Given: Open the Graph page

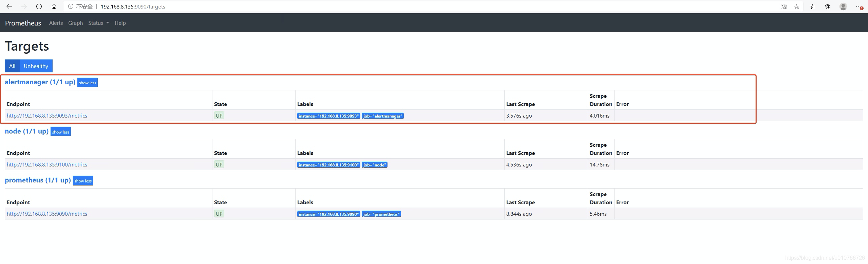Looking at the screenshot, I should pos(75,23).
